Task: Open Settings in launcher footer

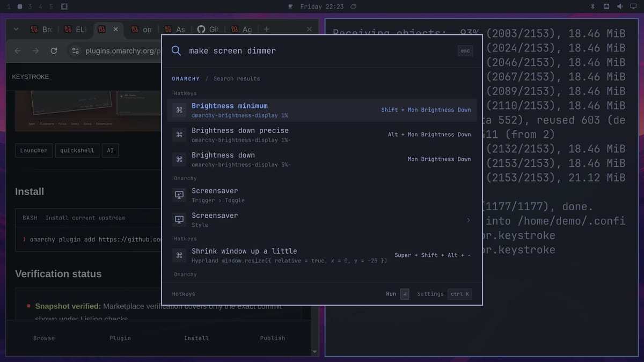Action: coord(430,294)
